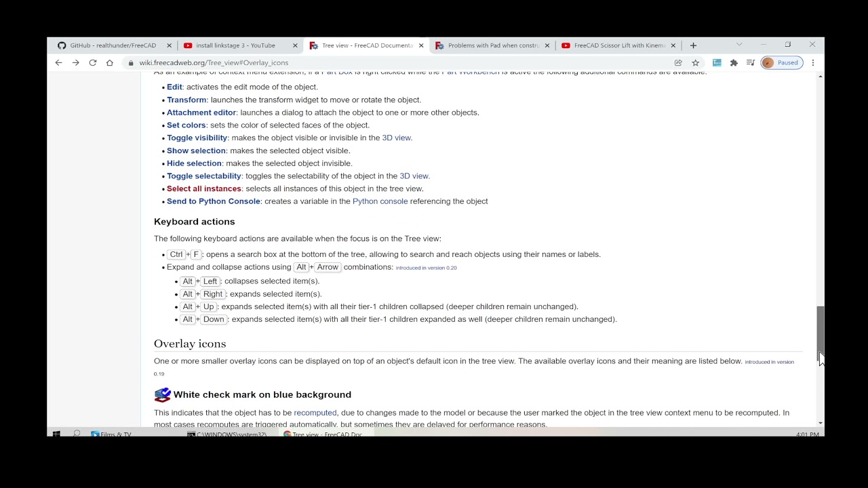Open Windows taskbar search
The height and width of the screenshot is (488, 868).
click(77, 434)
